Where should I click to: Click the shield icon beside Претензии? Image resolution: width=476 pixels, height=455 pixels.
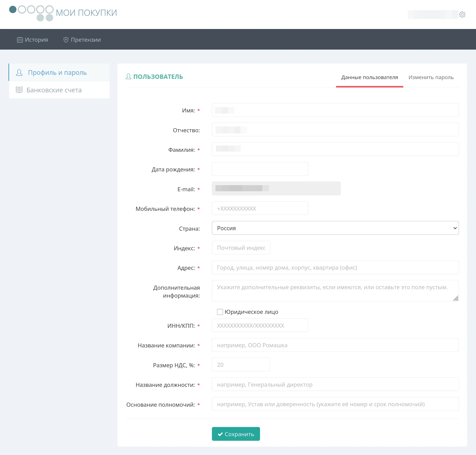(66, 40)
